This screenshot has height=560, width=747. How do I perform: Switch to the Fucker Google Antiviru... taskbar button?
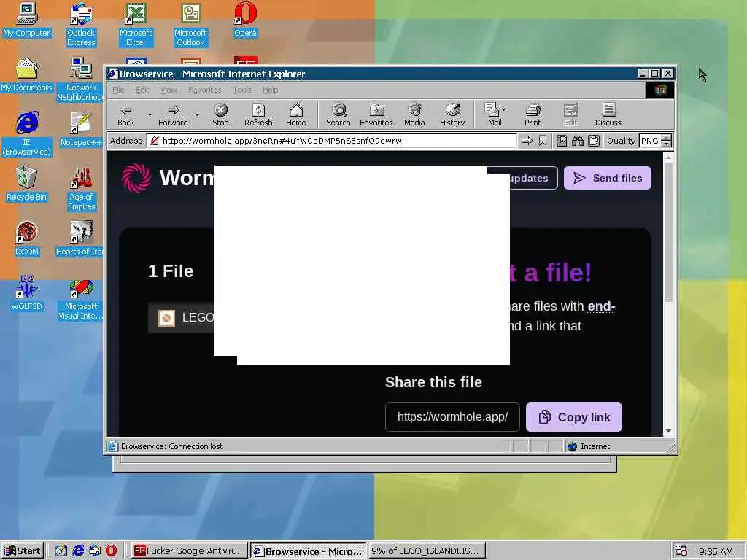coord(189,551)
